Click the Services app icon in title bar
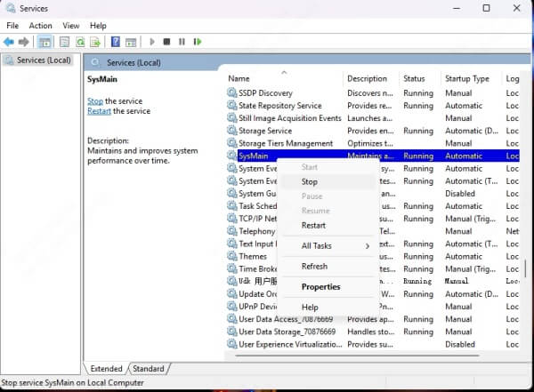 (x=10, y=8)
